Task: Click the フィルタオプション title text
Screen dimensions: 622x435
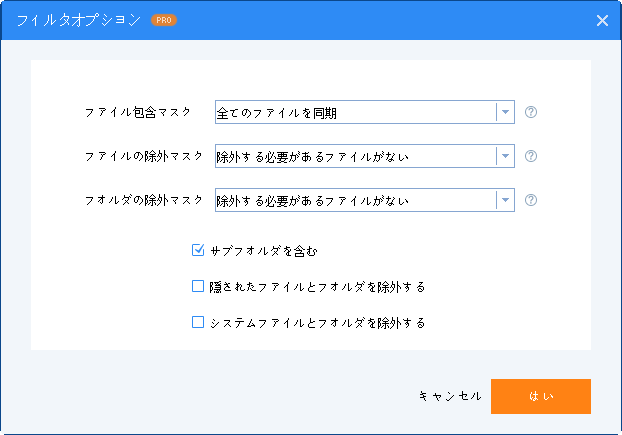Action: coord(79,20)
